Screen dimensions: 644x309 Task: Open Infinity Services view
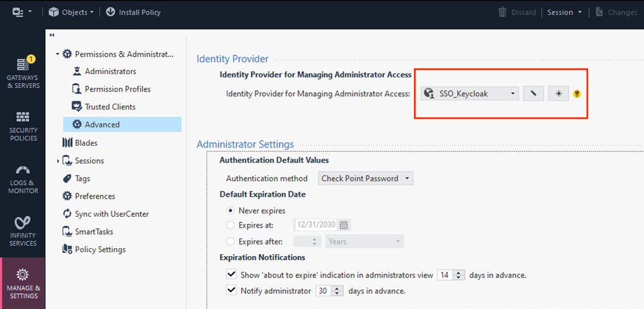tap(23, 232)
